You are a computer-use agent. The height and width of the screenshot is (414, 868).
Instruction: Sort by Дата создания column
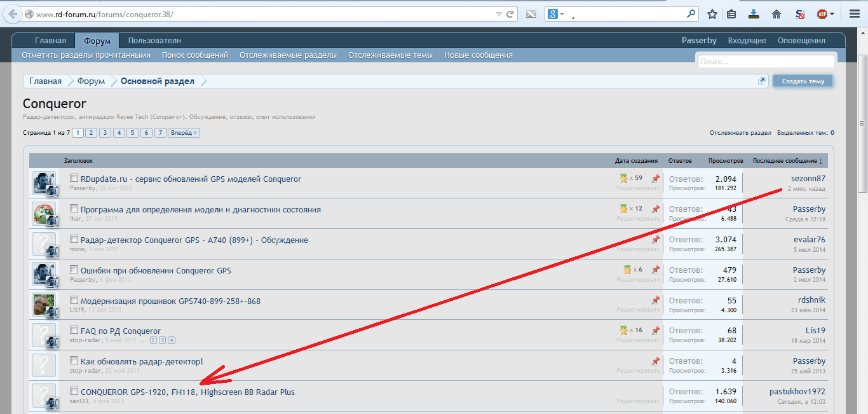(x=636, y=161)
